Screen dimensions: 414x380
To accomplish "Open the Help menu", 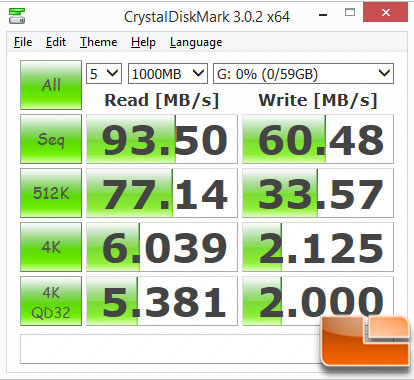I will click(x=143, y=42).
